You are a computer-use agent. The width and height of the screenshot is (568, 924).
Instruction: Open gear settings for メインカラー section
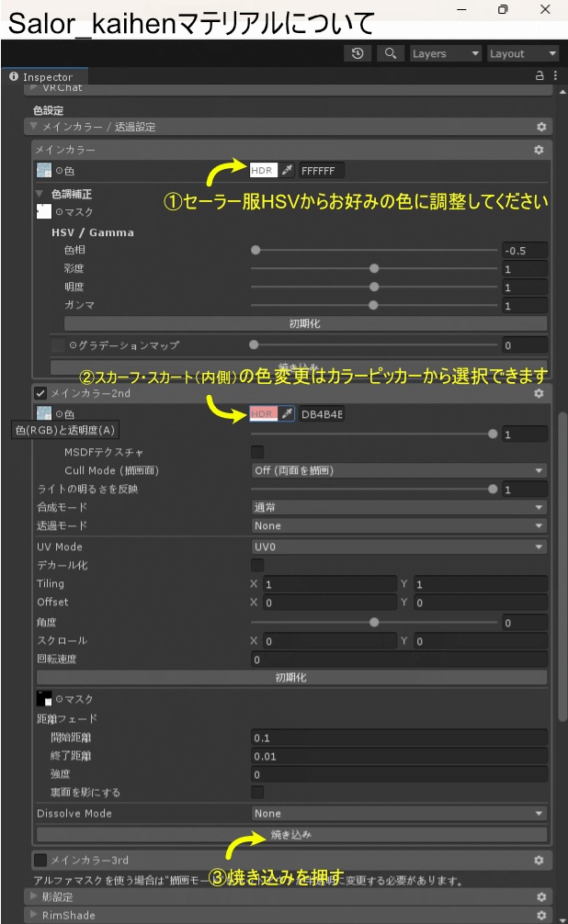tap(539, 150)
